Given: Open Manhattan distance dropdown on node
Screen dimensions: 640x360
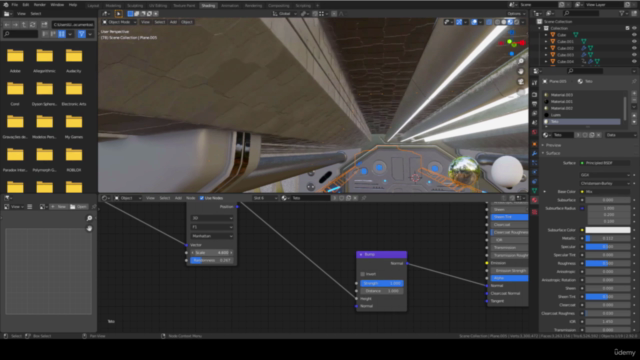Looking at the screenshot, I should point(212,236).
